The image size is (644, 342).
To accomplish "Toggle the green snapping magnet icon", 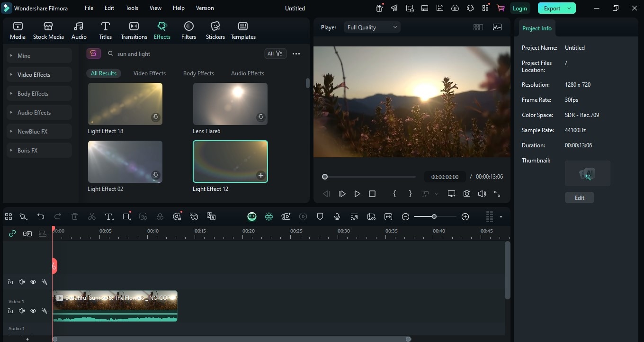I will (269, 216).
